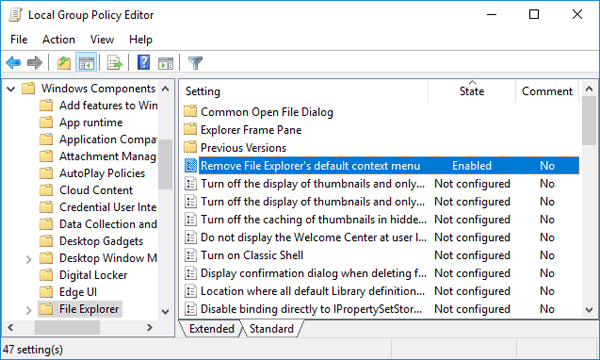Click the policy icon beside Turn off the caching of thumbnails

coord(191,219)
